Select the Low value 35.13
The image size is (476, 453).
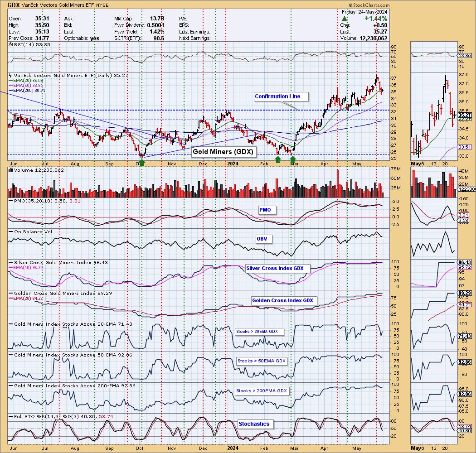point(42,32)
